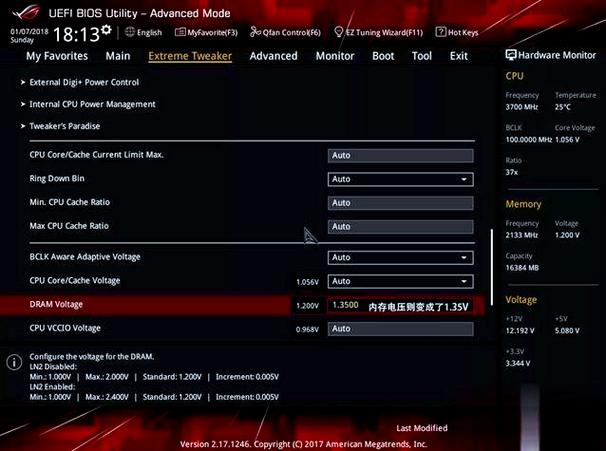606x451 pixels.
Task: Click the settings list scrollbar
Action: [492, 267]
